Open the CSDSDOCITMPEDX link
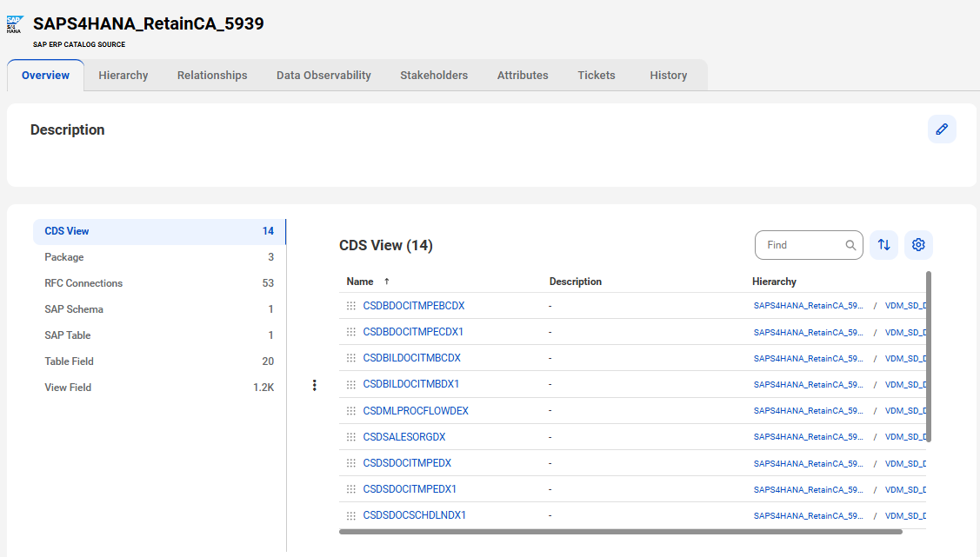The width and height of the screenshot is (980, 557). point(407,463)
